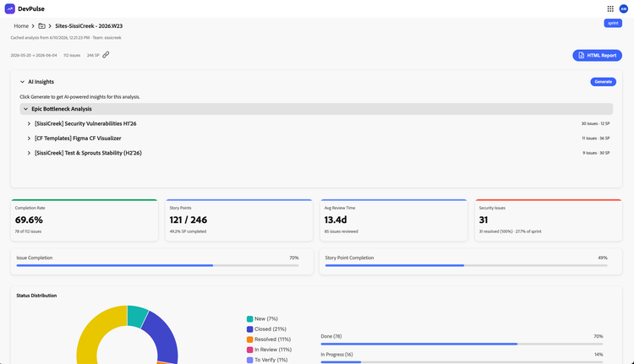Click the HTML Report button
Screen dimensions: 634x364
tap(597, 56)
